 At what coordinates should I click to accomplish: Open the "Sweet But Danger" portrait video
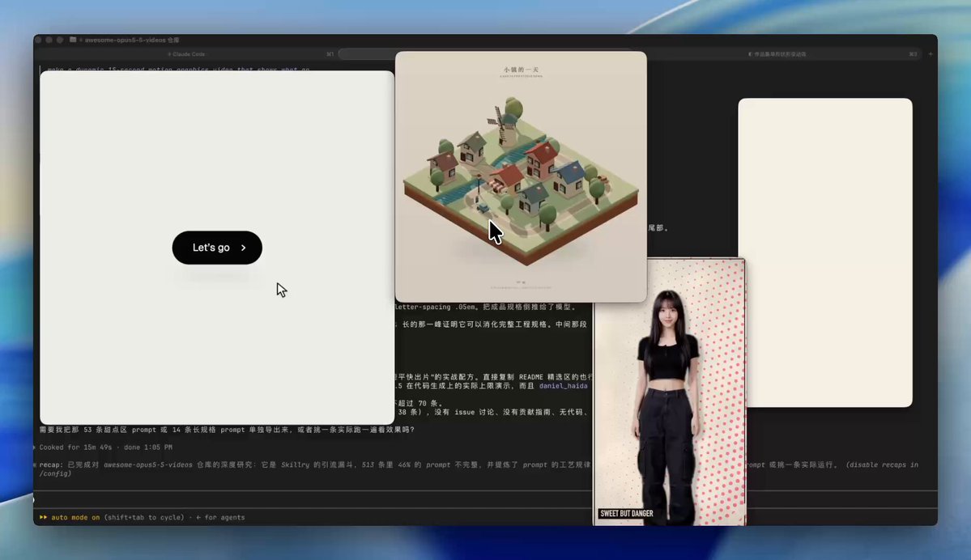(x=670, y=392)
